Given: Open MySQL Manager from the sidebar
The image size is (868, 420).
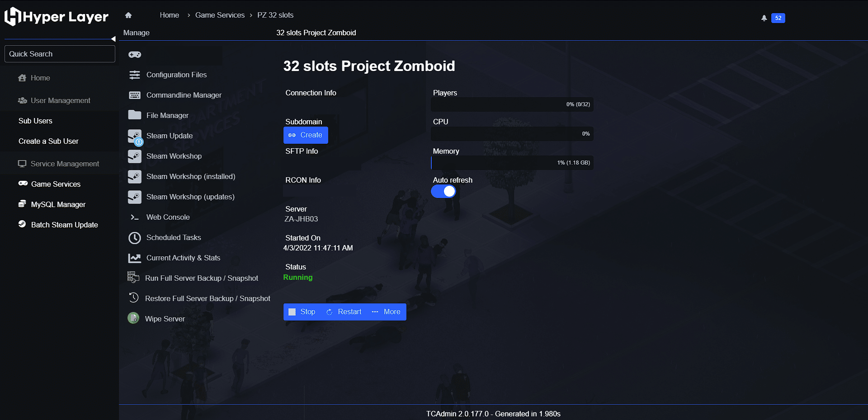Looking at the screenshot, I should point(58,204).
